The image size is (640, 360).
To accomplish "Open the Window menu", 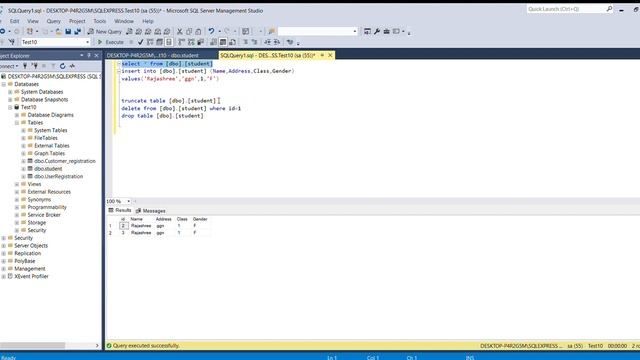I will click(124, 21).
